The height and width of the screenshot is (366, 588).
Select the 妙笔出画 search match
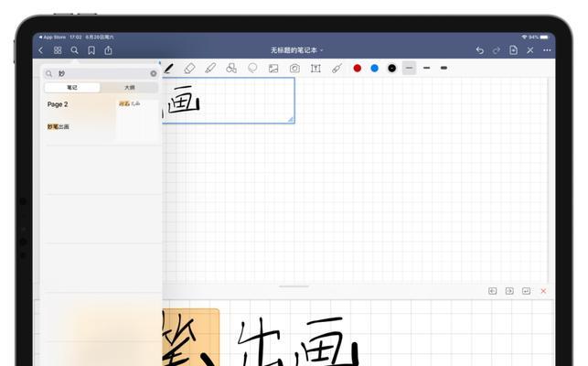[59, 127]
